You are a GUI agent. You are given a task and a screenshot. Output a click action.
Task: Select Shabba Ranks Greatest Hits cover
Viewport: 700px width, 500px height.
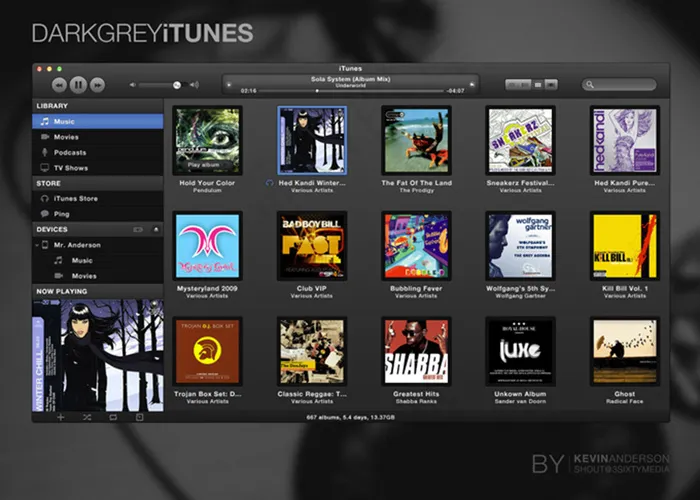[x=417, y=352]
